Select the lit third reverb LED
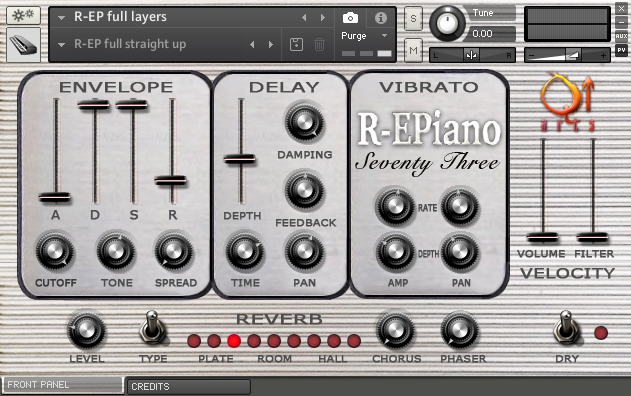The image size is (631, 396). (234, 341)
